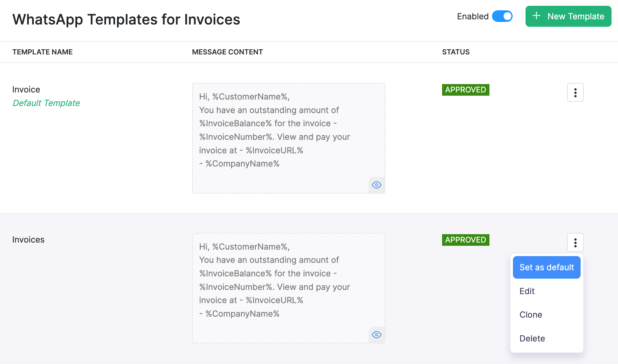Click the eye preview icon in the bottom message box

coord(376,335)
